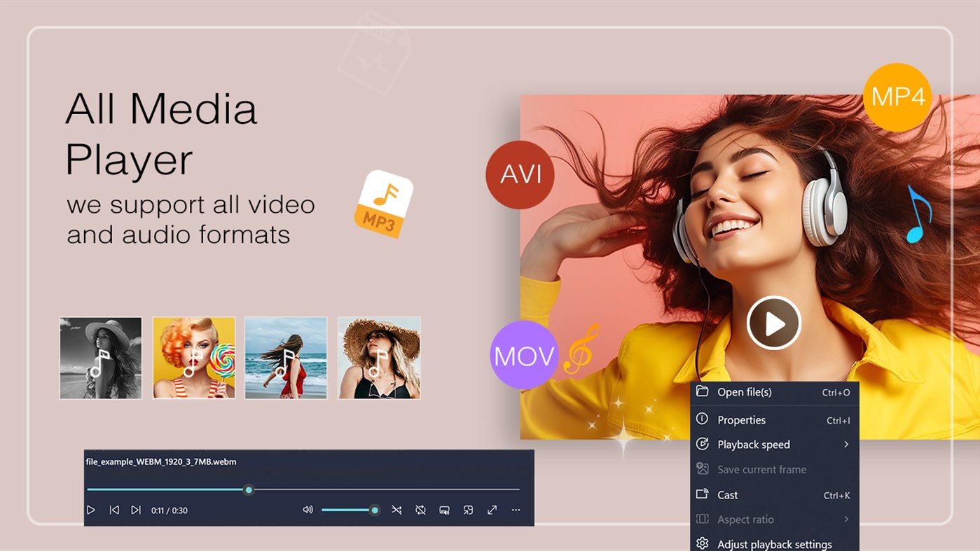Click the central play button overlay
Screen dimensions: 980x551
pyautogui.click(x=773, y=322)
